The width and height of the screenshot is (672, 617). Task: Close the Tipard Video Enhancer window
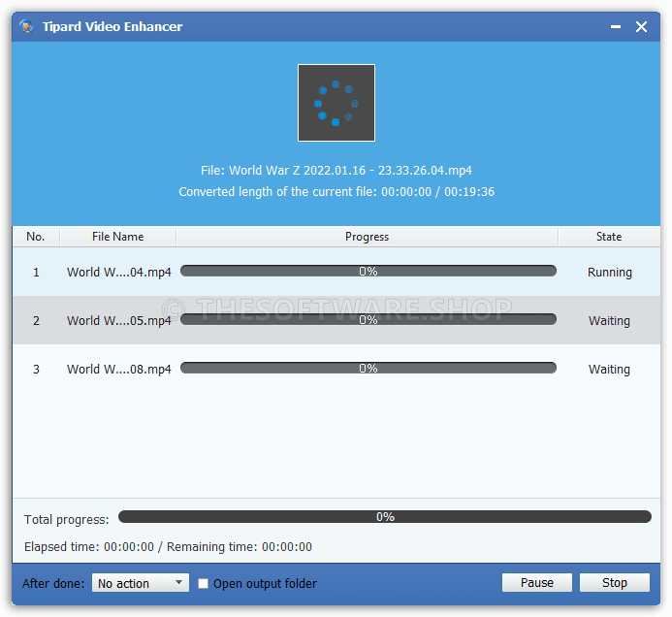pyautogui.click(x=641, y=26)
